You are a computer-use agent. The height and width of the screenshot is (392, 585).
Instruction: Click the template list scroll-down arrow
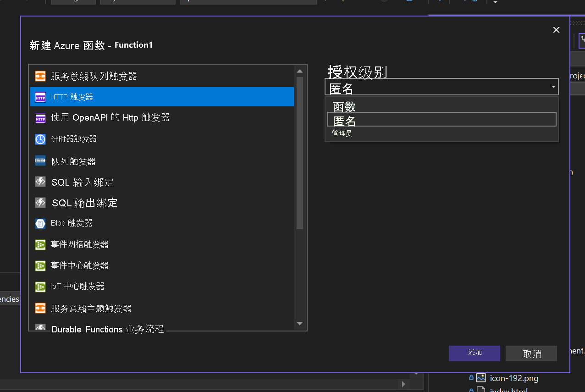(300, 324)
